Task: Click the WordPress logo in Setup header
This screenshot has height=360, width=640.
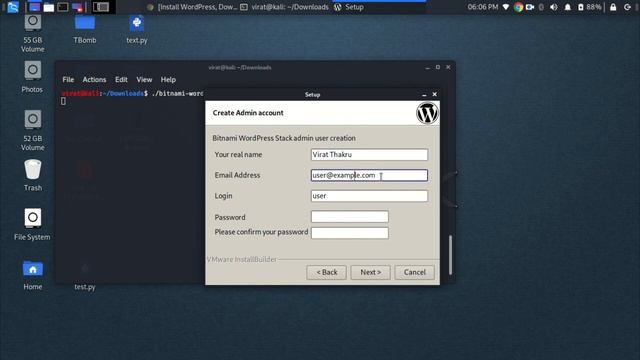Action: (427, 113)
